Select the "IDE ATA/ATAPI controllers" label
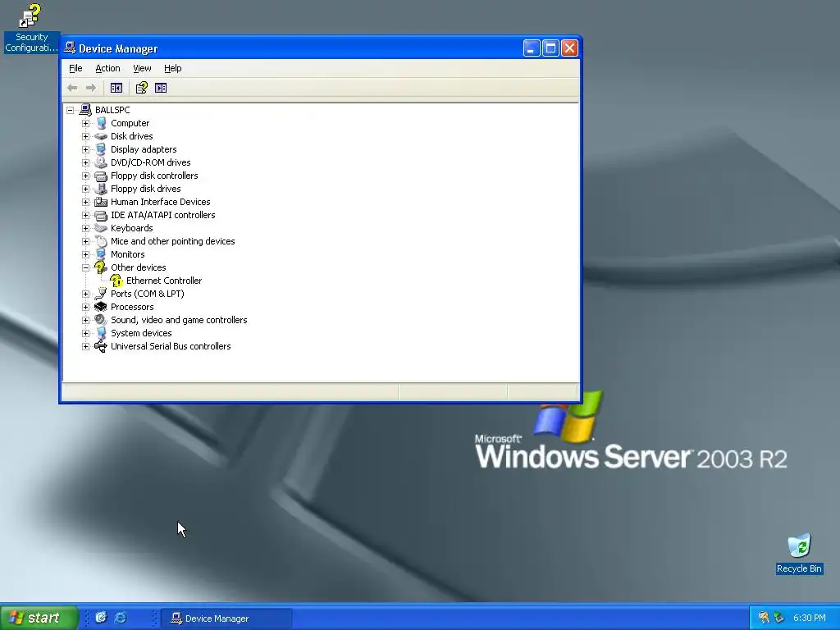The width and height of the screenshot is (840, 630). coord(163,215)
